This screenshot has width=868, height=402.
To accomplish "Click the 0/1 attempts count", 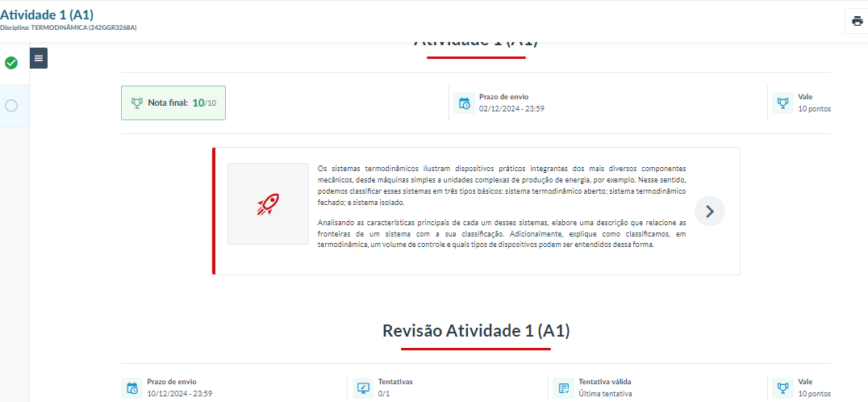I will click(x=384, y=393).
